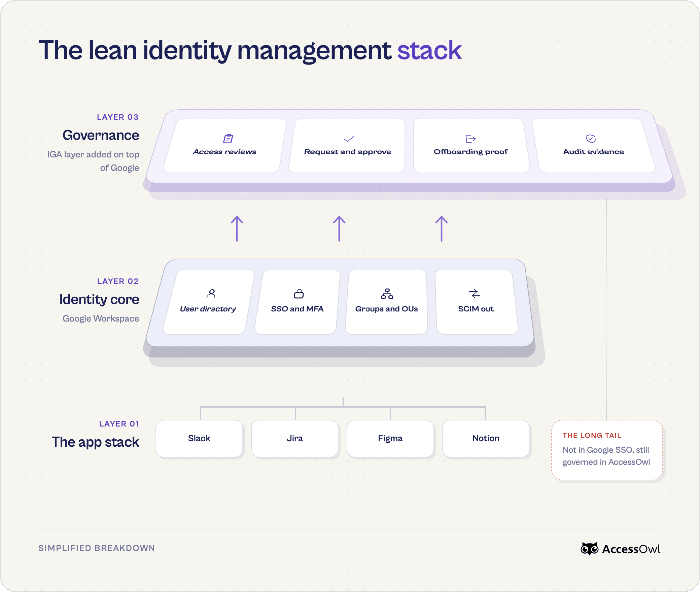Viewport: 700px width, 592px height.
Task: Click 'THE LONG TAIL' red heading
Action: [592, 436]
